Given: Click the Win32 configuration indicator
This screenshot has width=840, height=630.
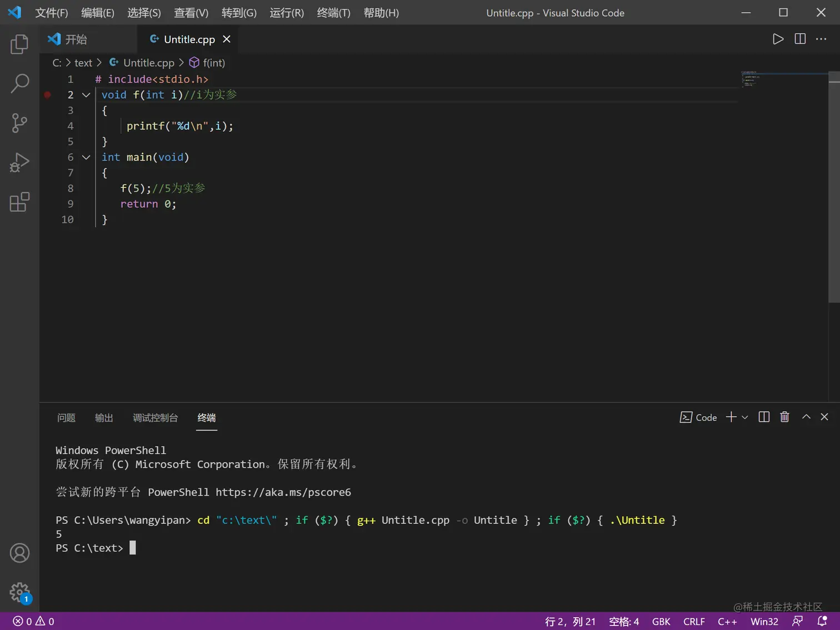Looking at the screenshot, I should 764,621.
